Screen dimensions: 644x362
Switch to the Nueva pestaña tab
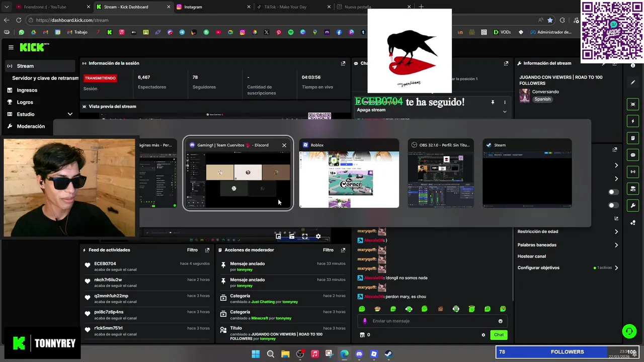[374, 7]
